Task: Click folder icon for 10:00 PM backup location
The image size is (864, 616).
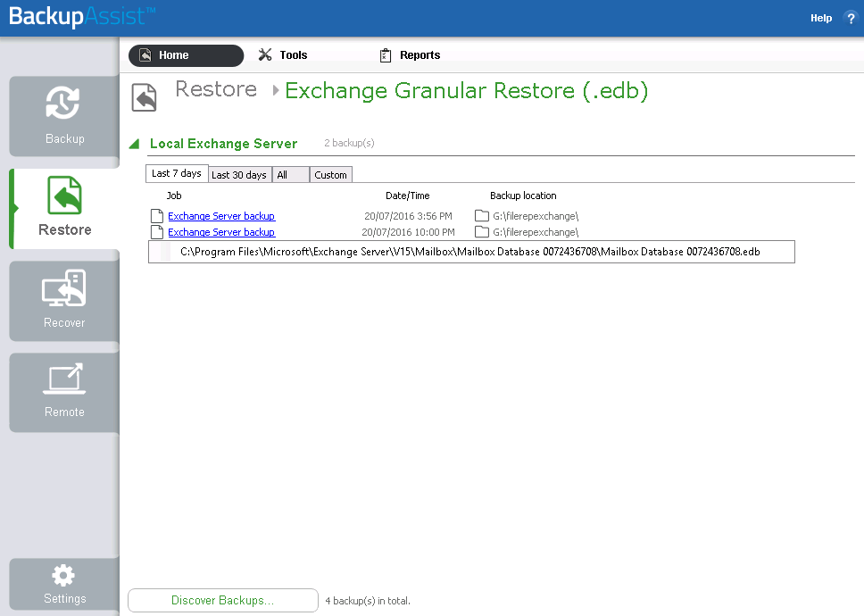Action: pyautogui.click(x=482, y=231)
